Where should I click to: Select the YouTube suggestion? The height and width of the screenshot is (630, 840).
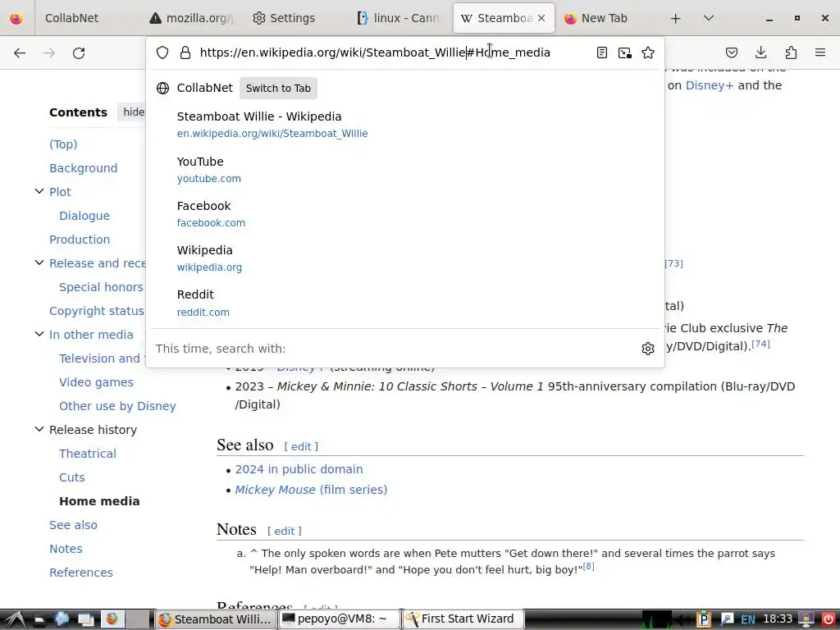click(x=405, y=170)
